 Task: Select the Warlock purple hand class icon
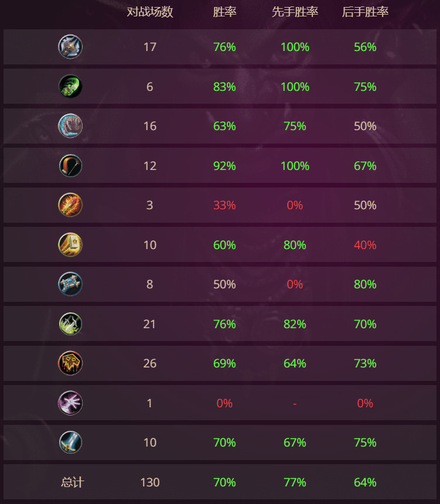70,403
